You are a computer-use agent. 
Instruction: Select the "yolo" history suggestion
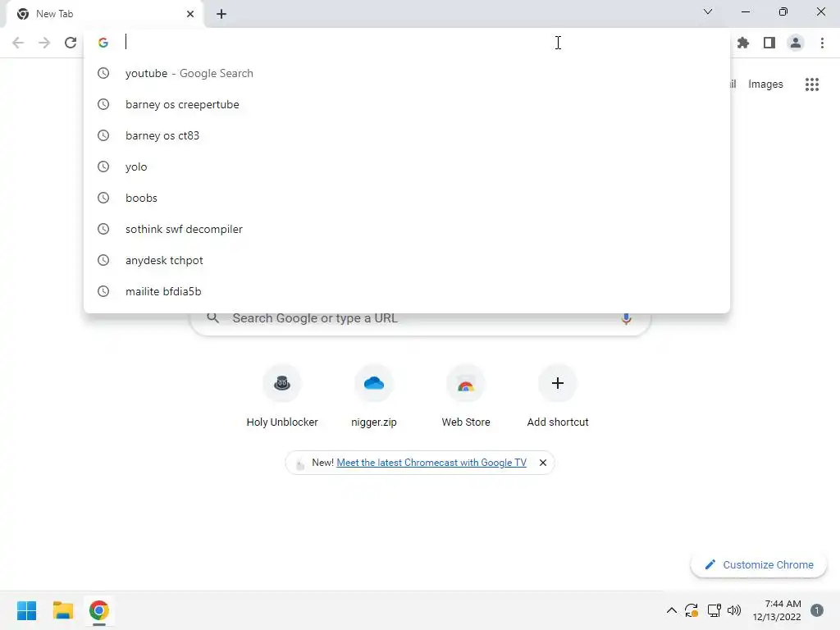pos(407,167)
